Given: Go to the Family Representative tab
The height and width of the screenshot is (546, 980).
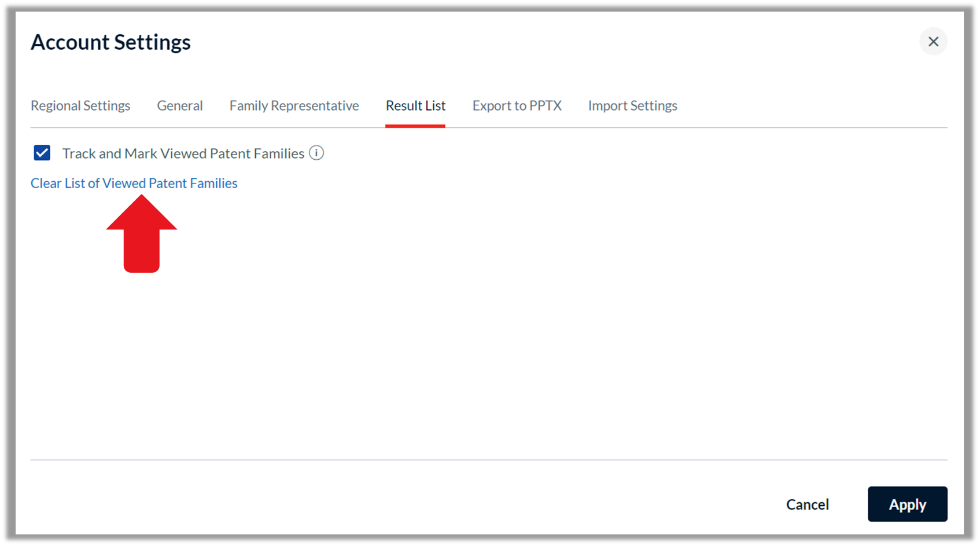Looking at the screenshot, I should (x=294, y=105).
